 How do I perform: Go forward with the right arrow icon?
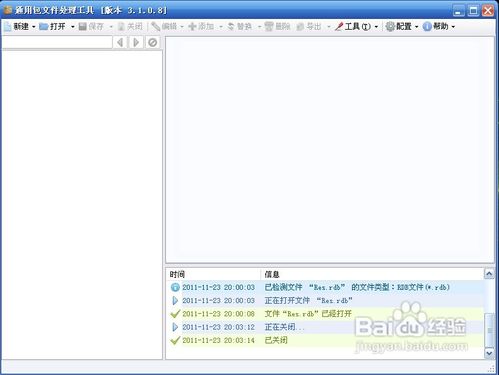click(x=136, y=42)
